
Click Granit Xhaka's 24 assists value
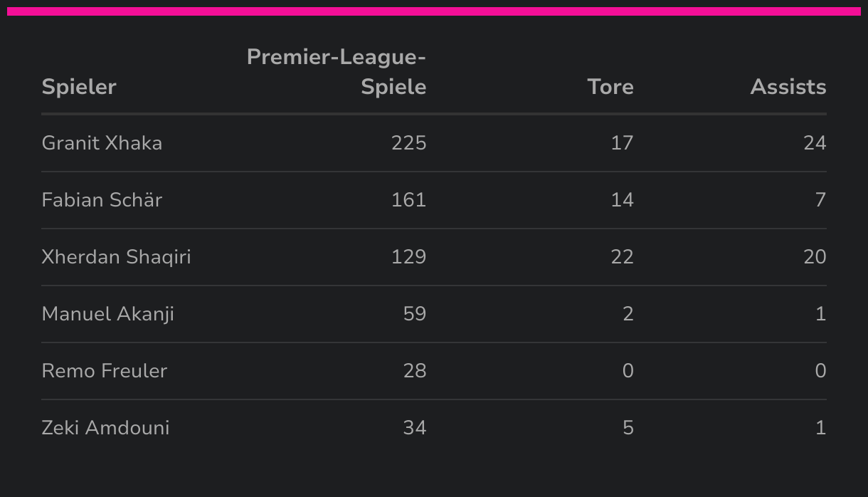pos(815,143)
